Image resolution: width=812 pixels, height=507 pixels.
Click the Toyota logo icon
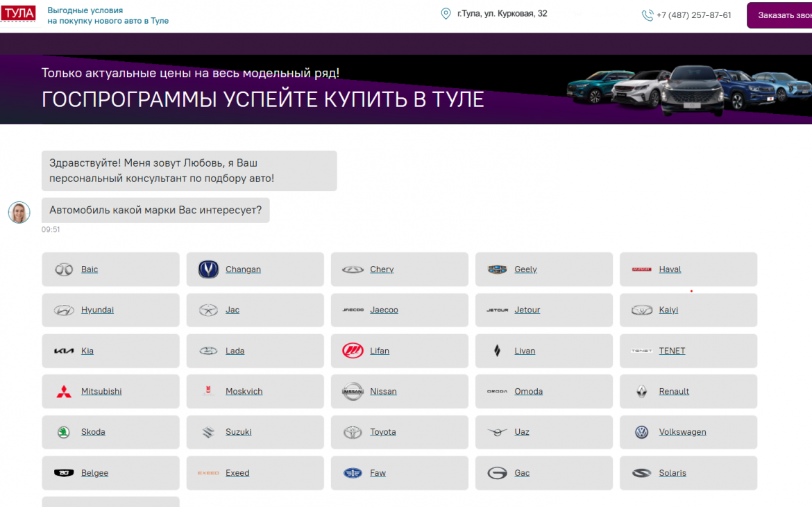pyautogui.click(x=353, y=432)
